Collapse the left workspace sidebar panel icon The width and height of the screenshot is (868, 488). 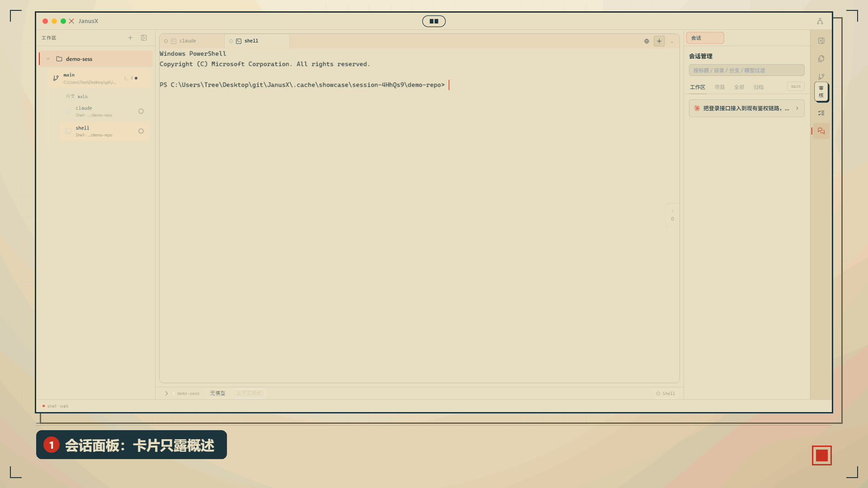point(144,38)
